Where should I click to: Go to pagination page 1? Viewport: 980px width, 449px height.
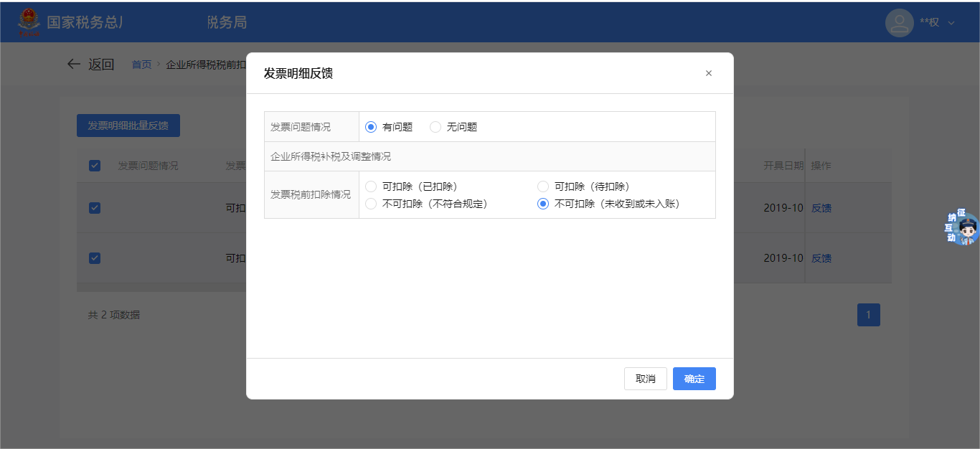click(869, 315)
